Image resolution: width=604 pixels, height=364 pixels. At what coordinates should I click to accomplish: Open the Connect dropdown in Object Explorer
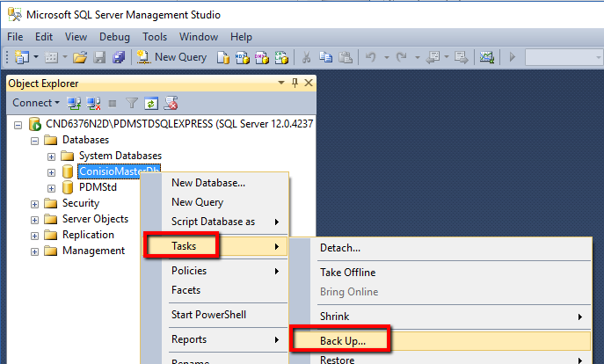click(37, 103)
